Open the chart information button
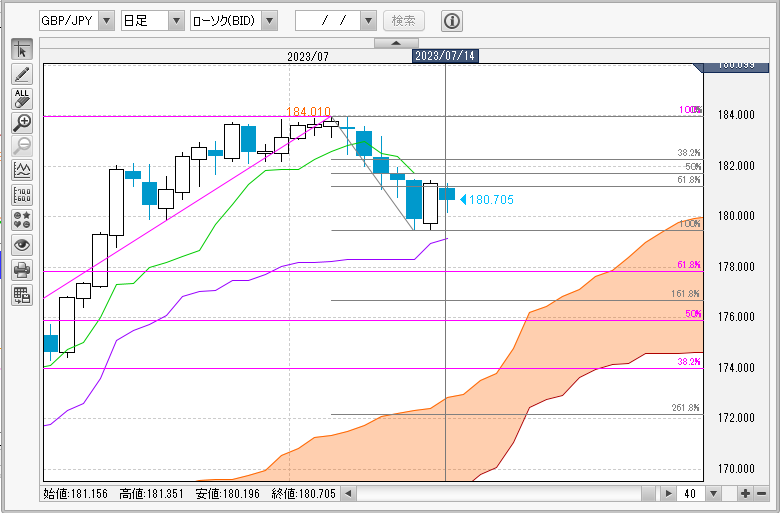 pyautogui.click(x=452, y=21)
